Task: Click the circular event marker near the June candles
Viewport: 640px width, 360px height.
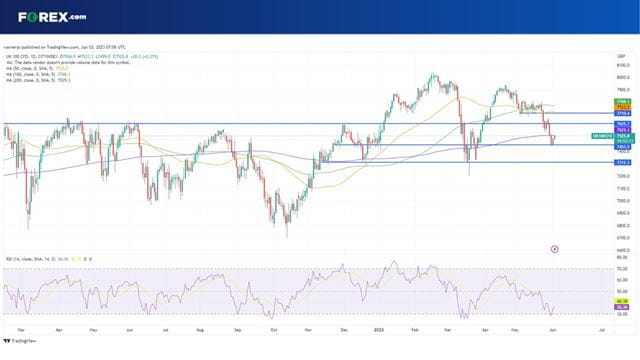Action: coord(554,249)
